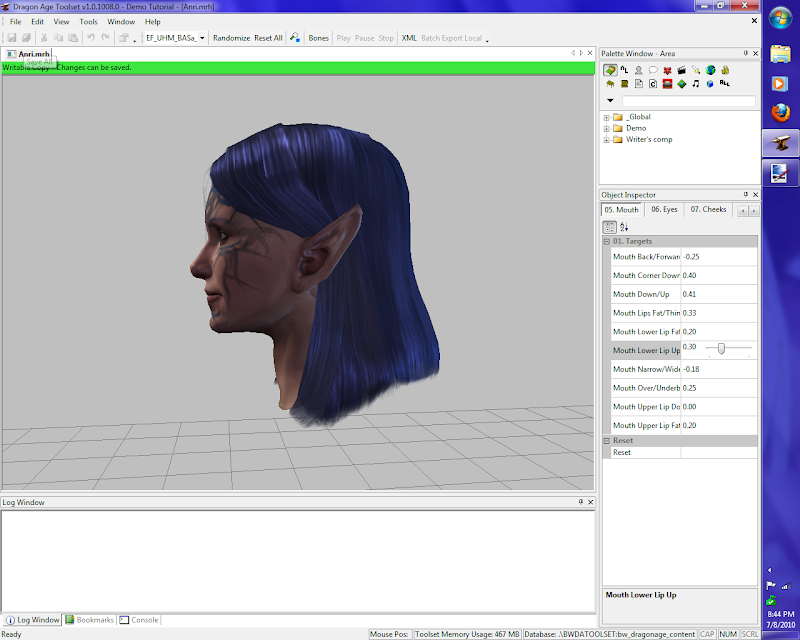Viewport: 800px width, 640px height.
Task: Click the music note palette icon
Action: [696, 84]
